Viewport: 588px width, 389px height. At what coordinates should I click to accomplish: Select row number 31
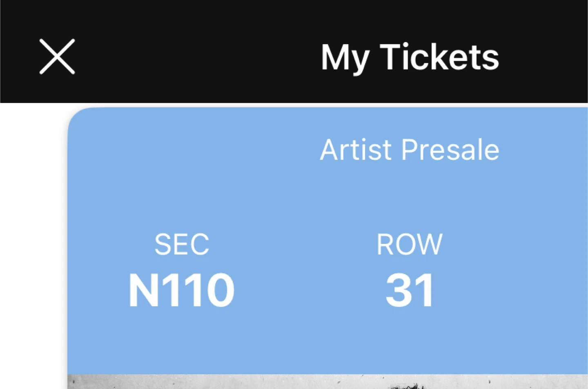[410, 291]
